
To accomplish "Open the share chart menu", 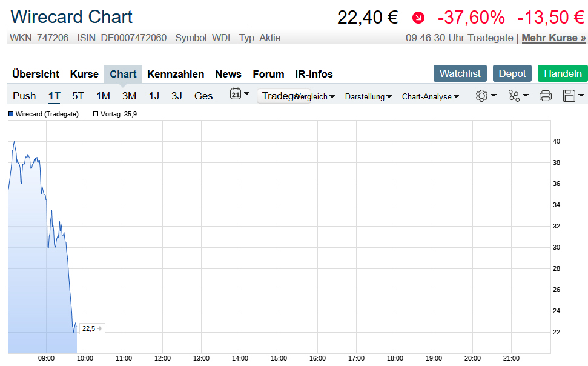I will pyautogui.click(x=518, y=96).
